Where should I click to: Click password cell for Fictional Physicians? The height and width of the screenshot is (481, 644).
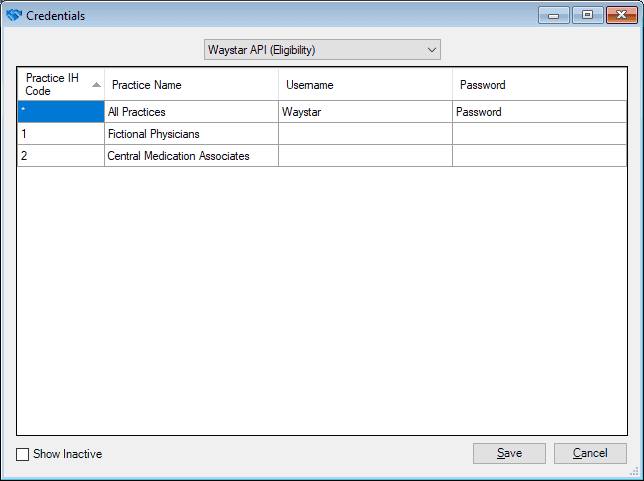pos(539,134)
